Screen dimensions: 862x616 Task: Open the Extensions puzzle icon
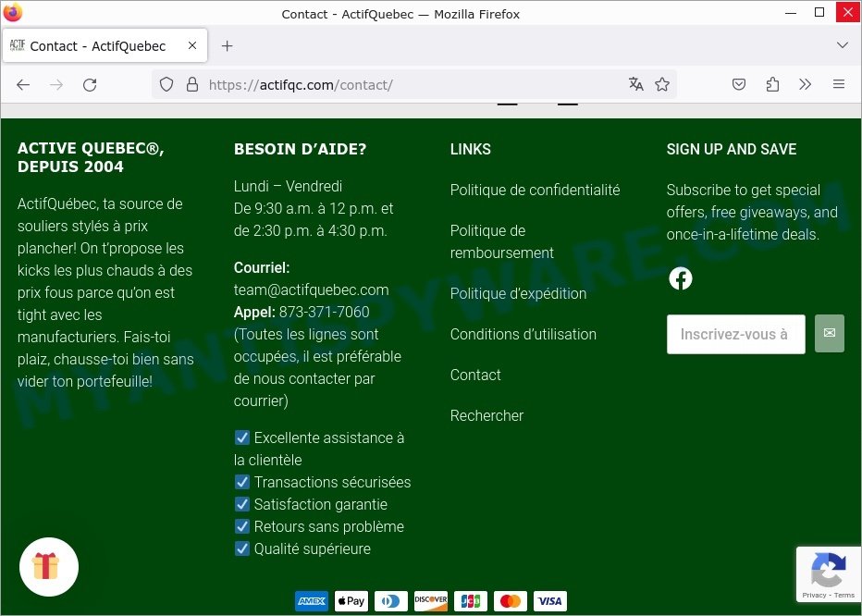click(x=772, y=84)
